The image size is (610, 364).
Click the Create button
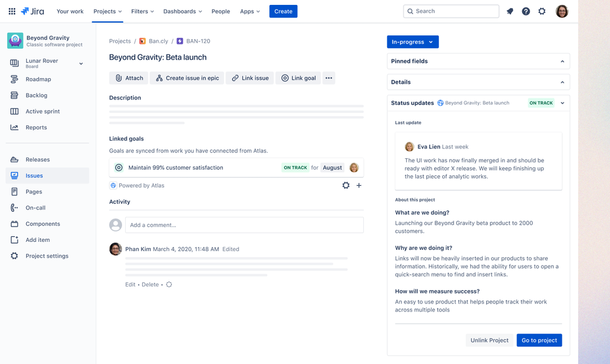tap(283, 11)
